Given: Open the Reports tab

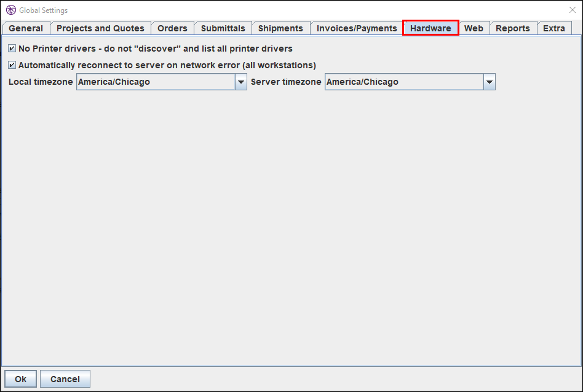Looking at the screenshot, I should coord(514,28).
